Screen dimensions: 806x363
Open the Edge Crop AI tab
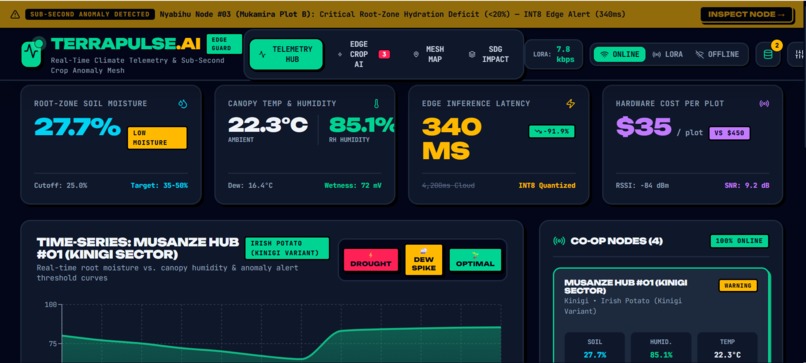[364, 55]
